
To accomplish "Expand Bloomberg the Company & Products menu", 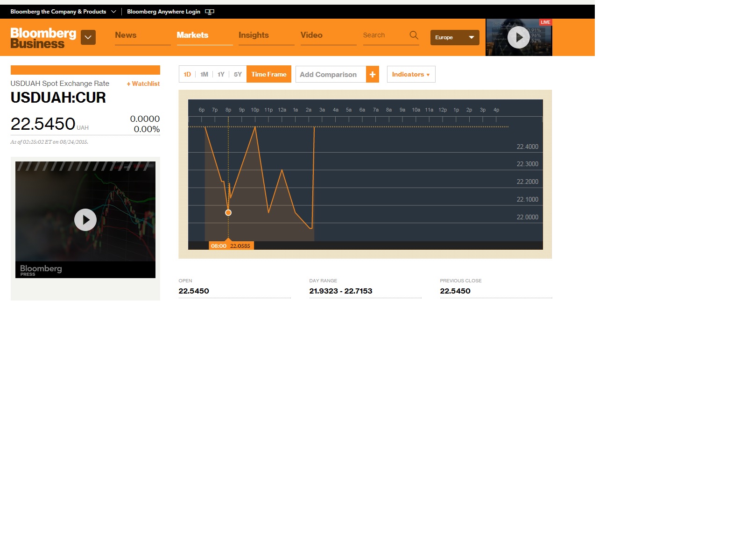I will tap(63, 12).
